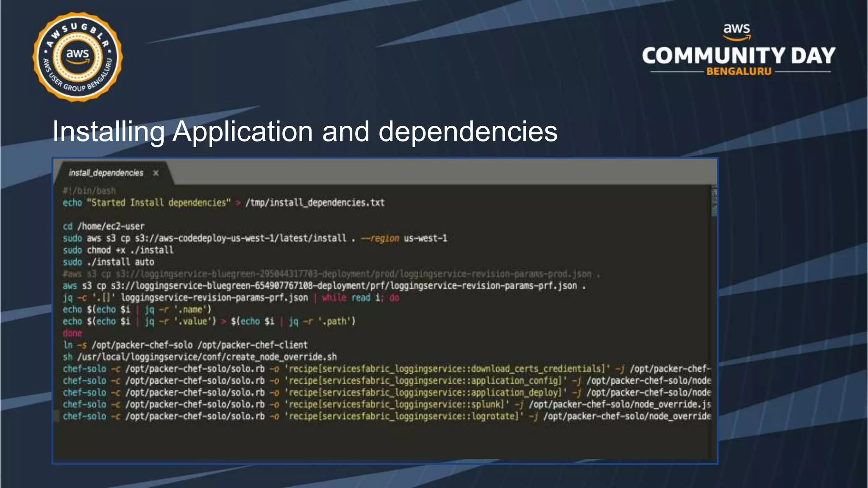Click the jq -c while read line
The height and width of the screenshot is (488, 868).
click(x=231, y=297)
